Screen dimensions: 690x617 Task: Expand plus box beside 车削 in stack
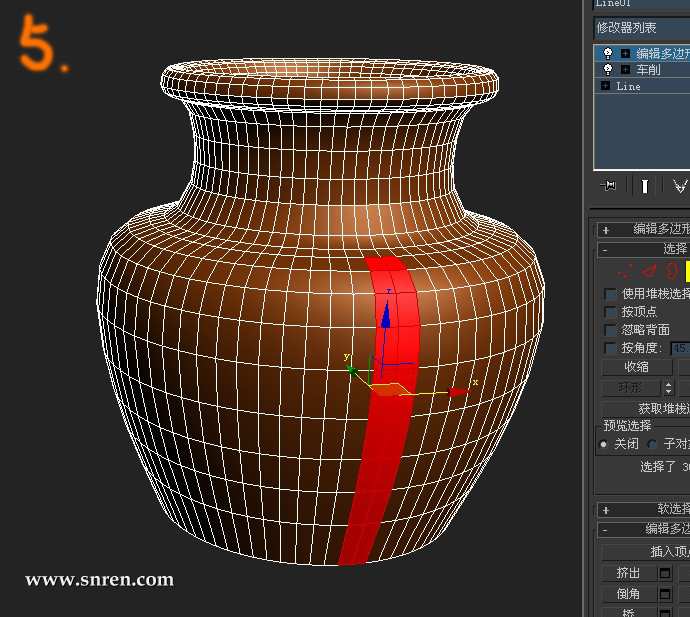coord(625,70)
